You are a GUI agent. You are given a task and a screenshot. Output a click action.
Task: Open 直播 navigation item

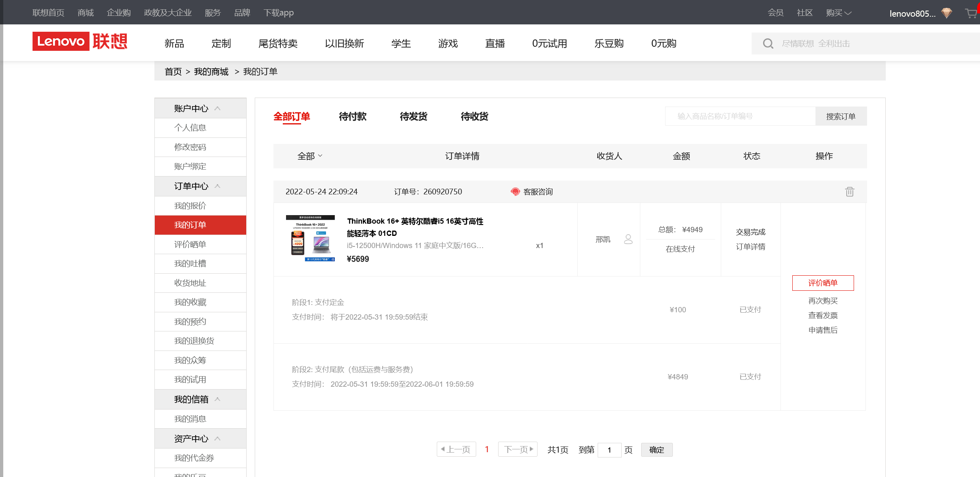(495, 44)
